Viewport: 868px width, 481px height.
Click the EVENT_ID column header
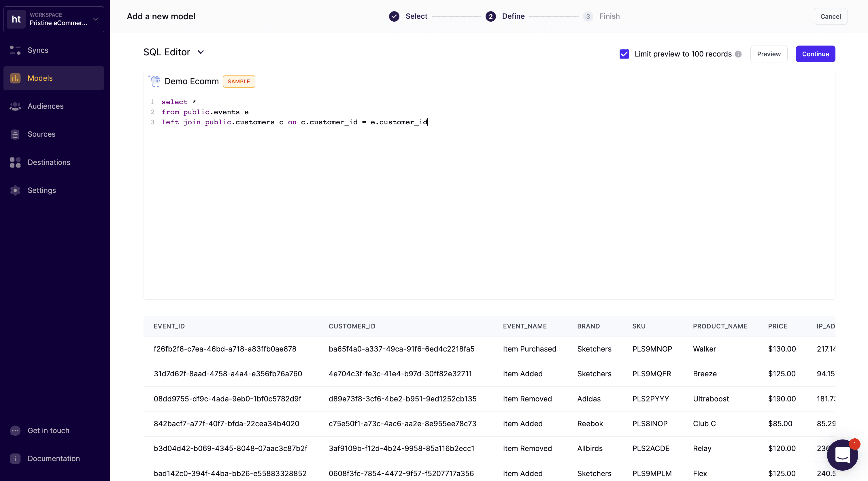point(169,326)
